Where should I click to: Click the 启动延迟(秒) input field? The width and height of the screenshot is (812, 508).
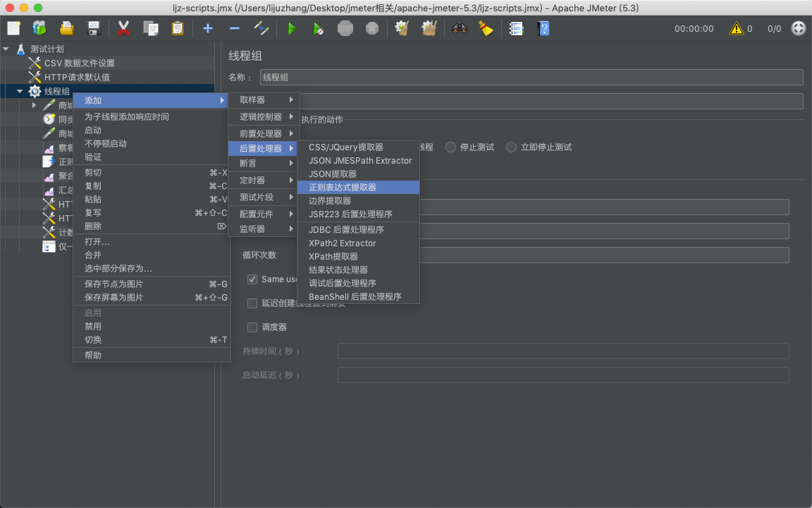pyautogui.click(x=563, y=375)
